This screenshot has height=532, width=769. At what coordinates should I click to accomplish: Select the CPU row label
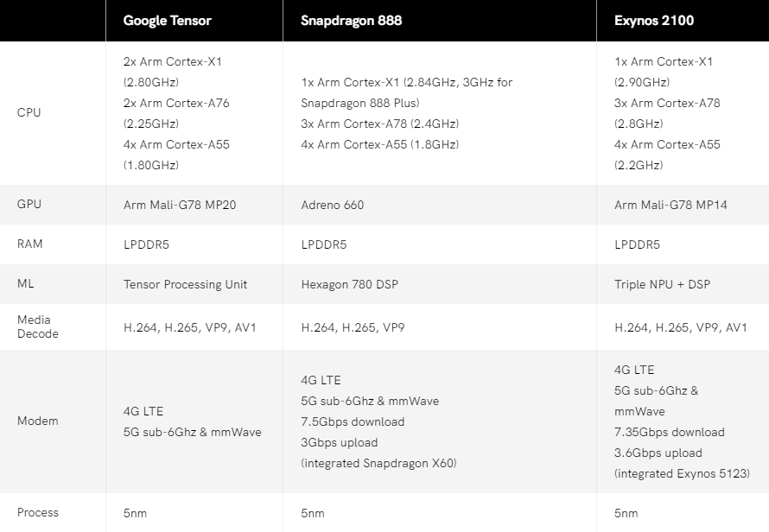click(29, 112)
